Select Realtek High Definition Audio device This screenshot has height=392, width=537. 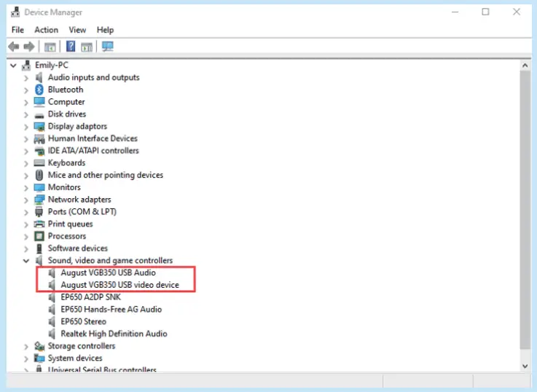click(x=114, y=334)
